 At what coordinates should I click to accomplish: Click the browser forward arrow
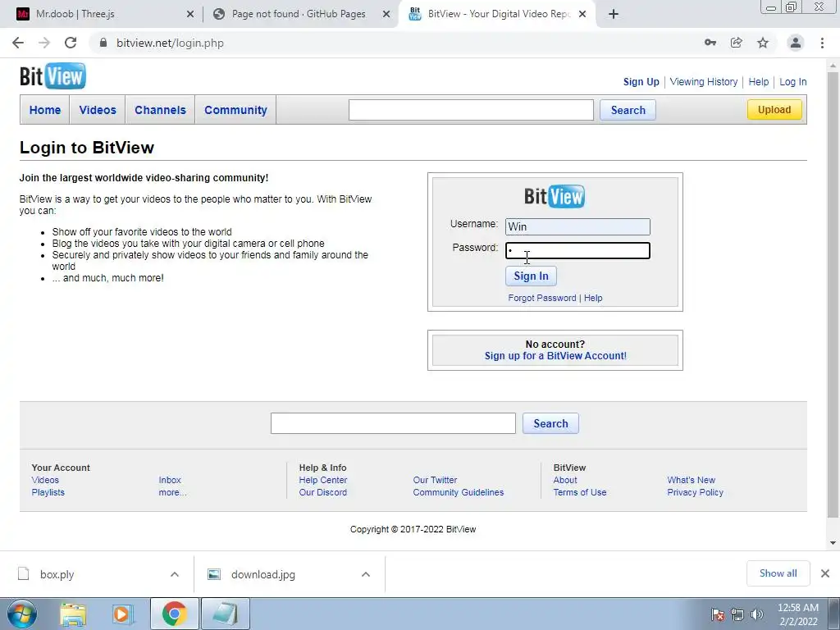click(44, 43)
